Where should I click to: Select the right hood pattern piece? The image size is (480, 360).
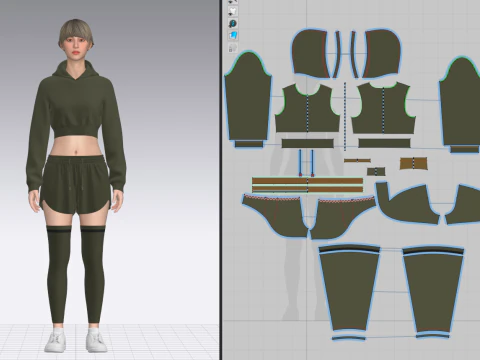[382, 53]
